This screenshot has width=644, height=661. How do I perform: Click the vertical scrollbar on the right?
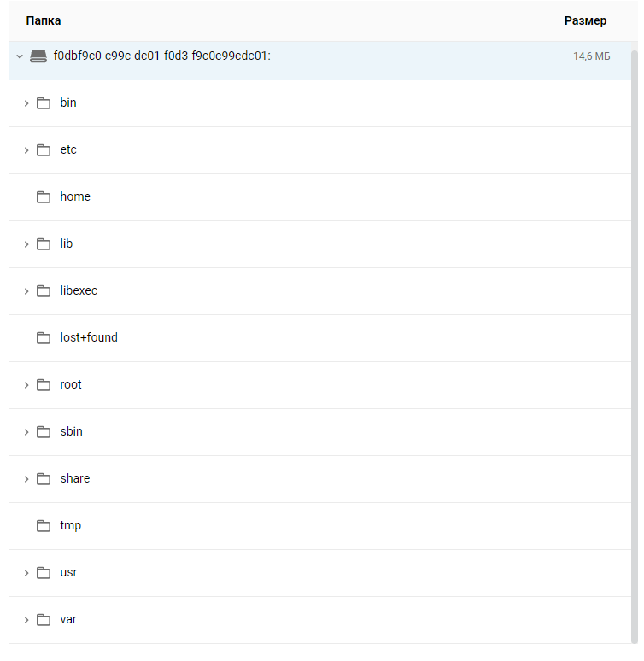[x=634, y=342]
